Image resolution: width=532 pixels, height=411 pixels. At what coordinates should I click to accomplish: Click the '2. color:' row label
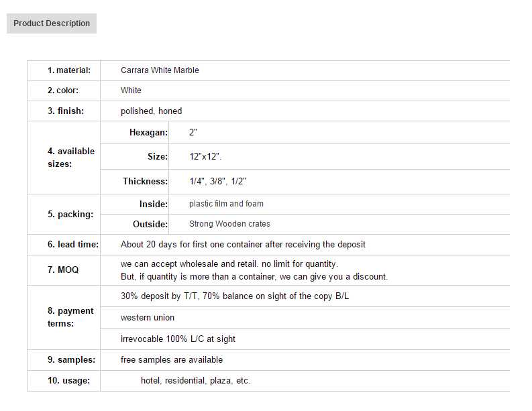[x=63, y=91]
